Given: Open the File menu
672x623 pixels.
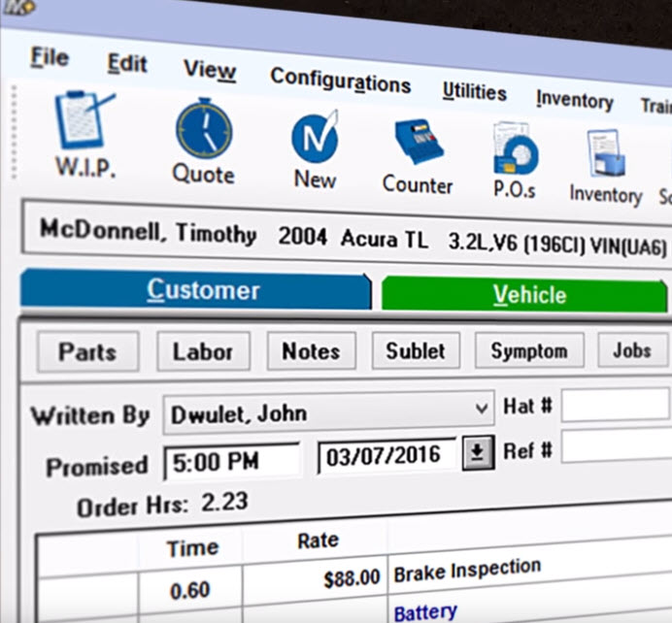Looking at the screenshot, I should 50,56.
